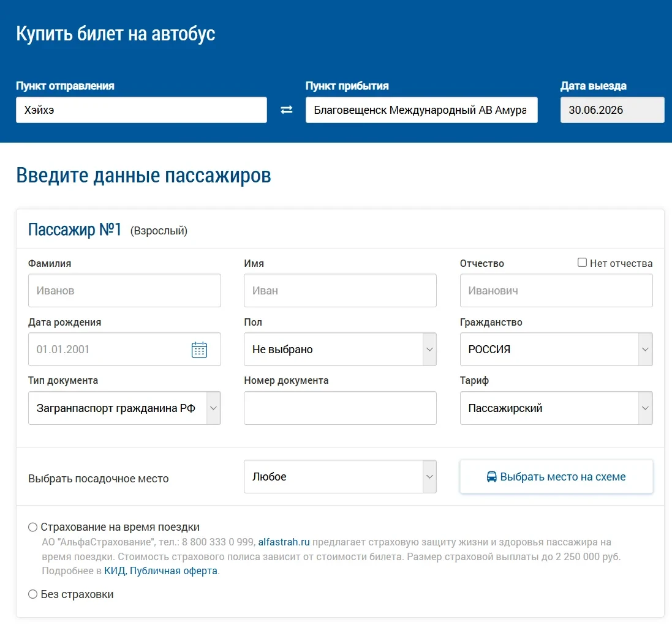Focus the 'Имя' input field
672x636 pixels.
point(340,290)
